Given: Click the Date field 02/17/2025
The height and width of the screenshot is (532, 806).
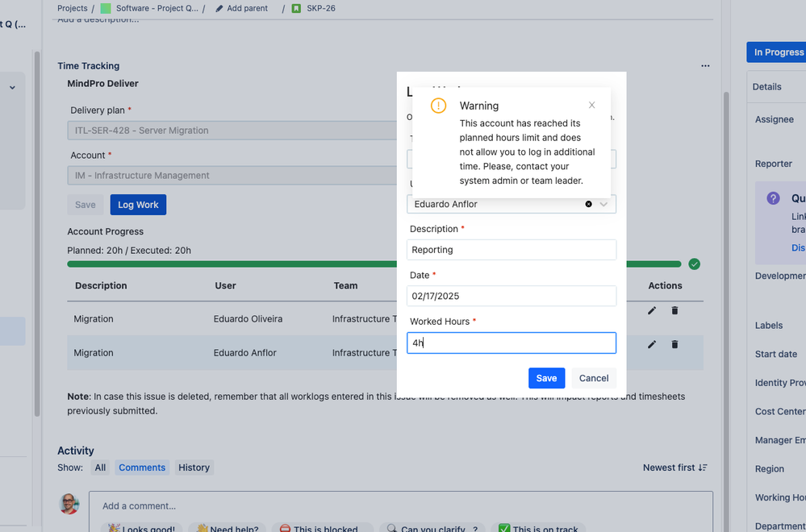Looking at the screenshot, I should point(512,296).
